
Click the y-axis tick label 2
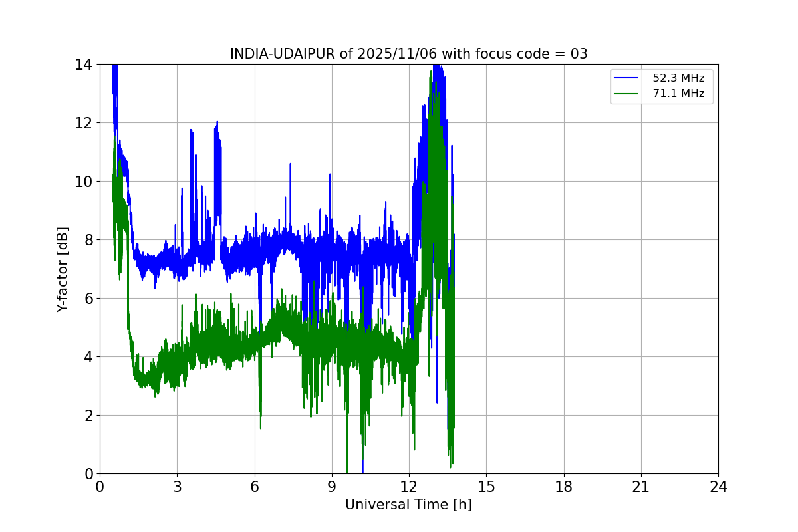[88, 416]
